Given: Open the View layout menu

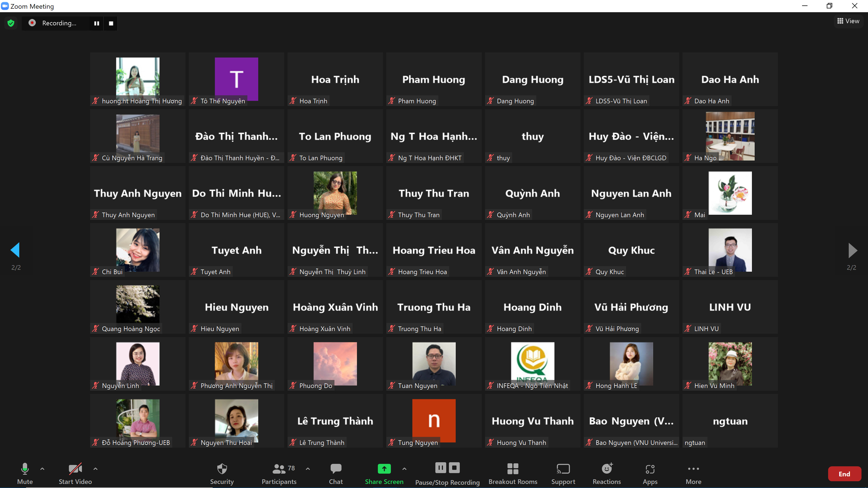Looking at the screenshot, I should tap(848, 21).
